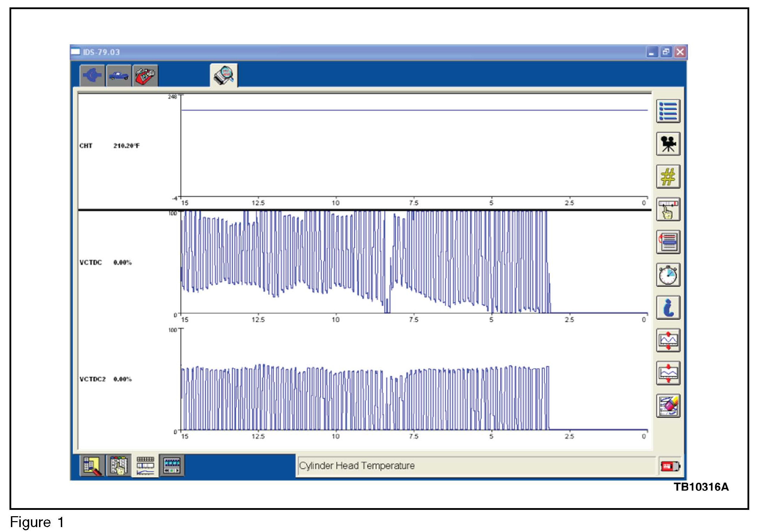Switch to the red toolbox tab
764x532 pixels.
145,76
